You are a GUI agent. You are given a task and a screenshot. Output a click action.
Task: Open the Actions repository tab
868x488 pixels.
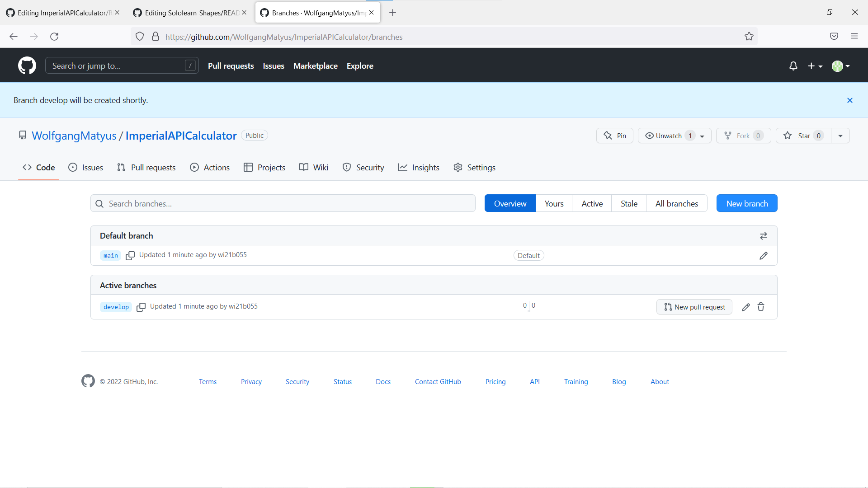[x=210, y=167]
